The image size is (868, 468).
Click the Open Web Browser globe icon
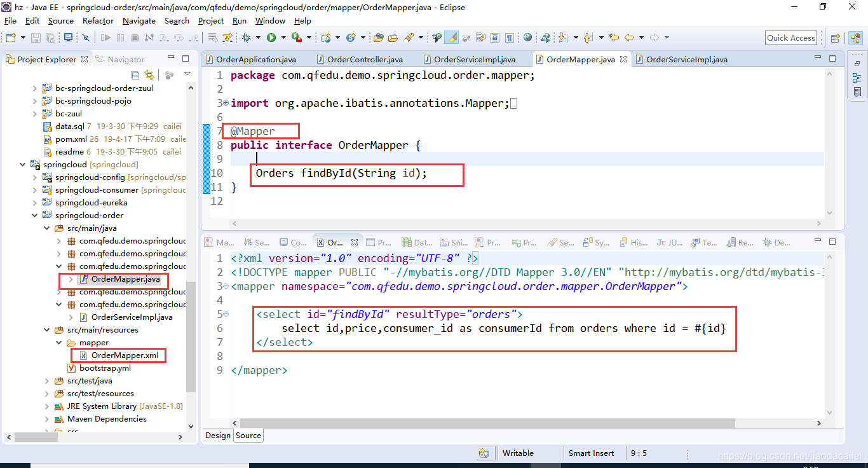[x=527, y=38]
